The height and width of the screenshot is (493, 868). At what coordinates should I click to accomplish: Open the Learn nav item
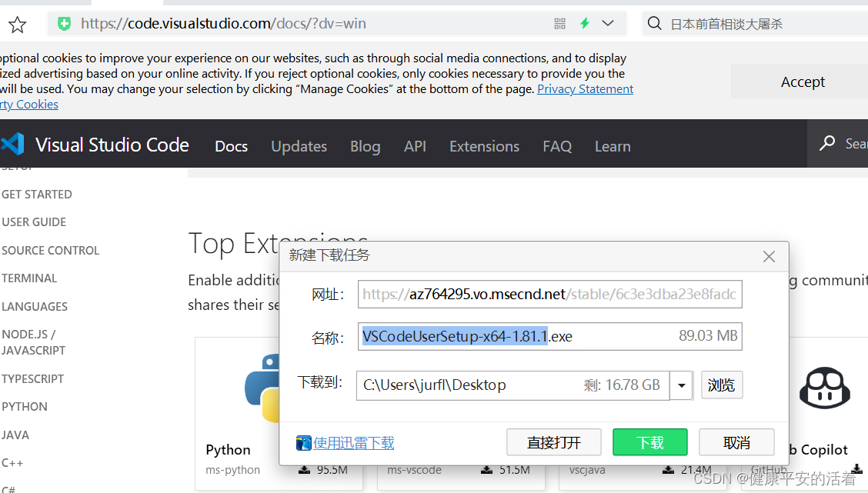click(x=613, y=146)
